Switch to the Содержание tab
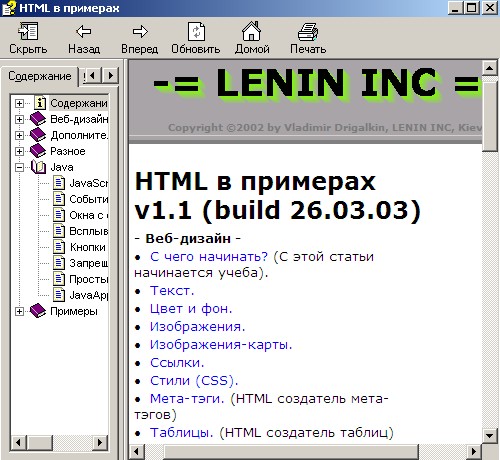Image resolution: width=500 pixels, height=460 pixels. click(x=40, y=76)
